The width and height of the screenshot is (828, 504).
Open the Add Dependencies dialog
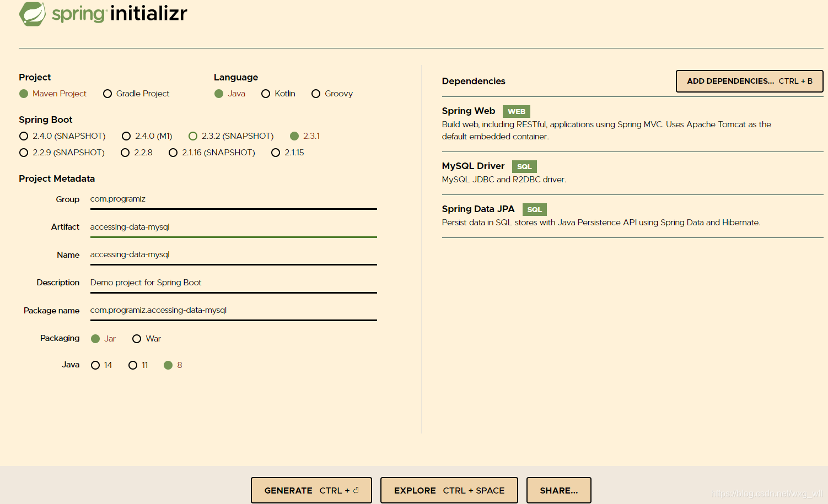749,81
